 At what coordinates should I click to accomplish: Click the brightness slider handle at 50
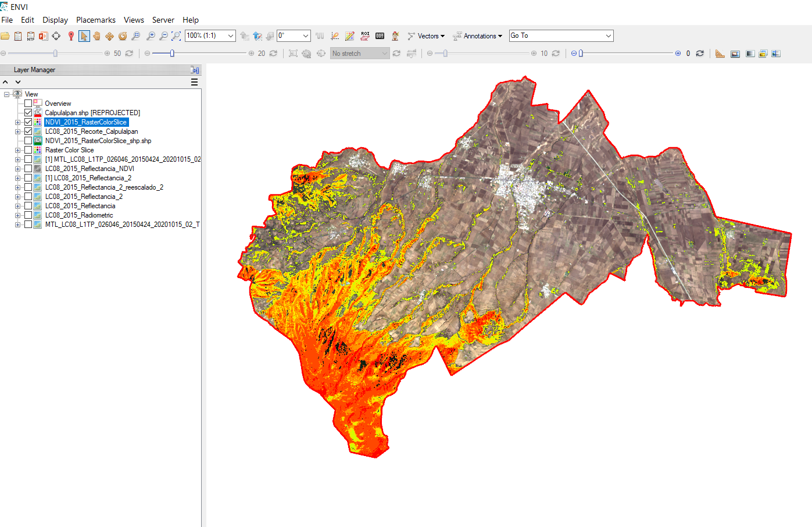[x=55, y=54]
